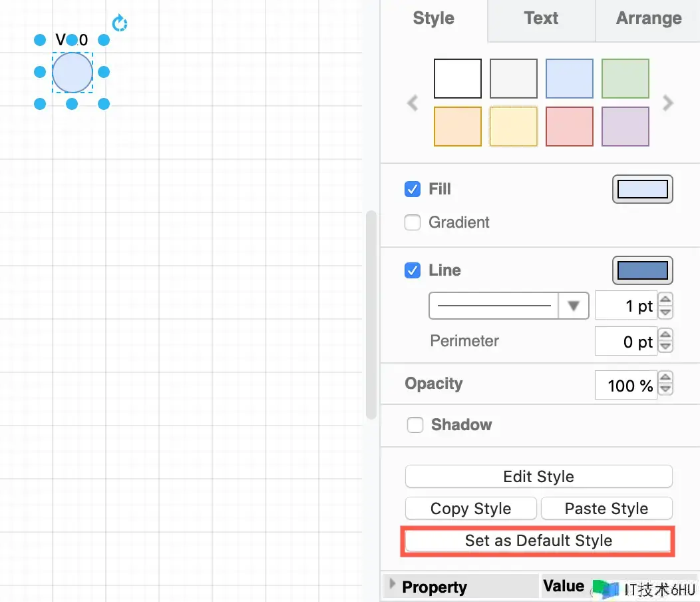Open the Arrange tab
The width and height of the screenshot is (700, 602).
click(649, 19)
